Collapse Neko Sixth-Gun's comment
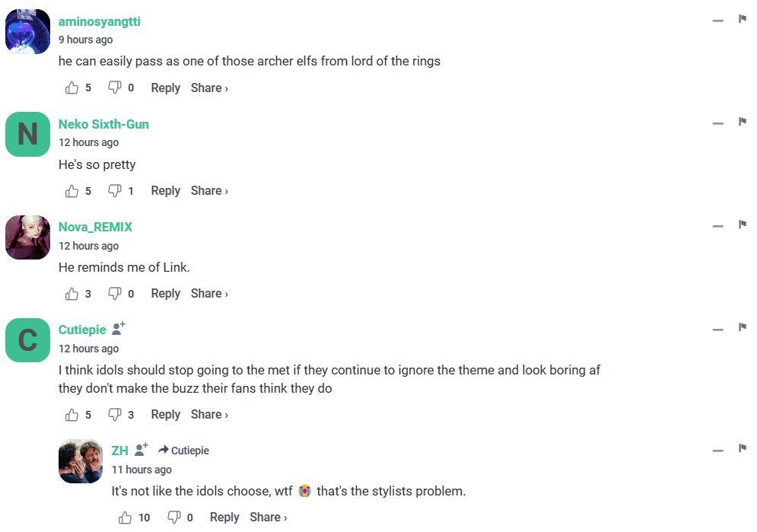 pos(717,123)
